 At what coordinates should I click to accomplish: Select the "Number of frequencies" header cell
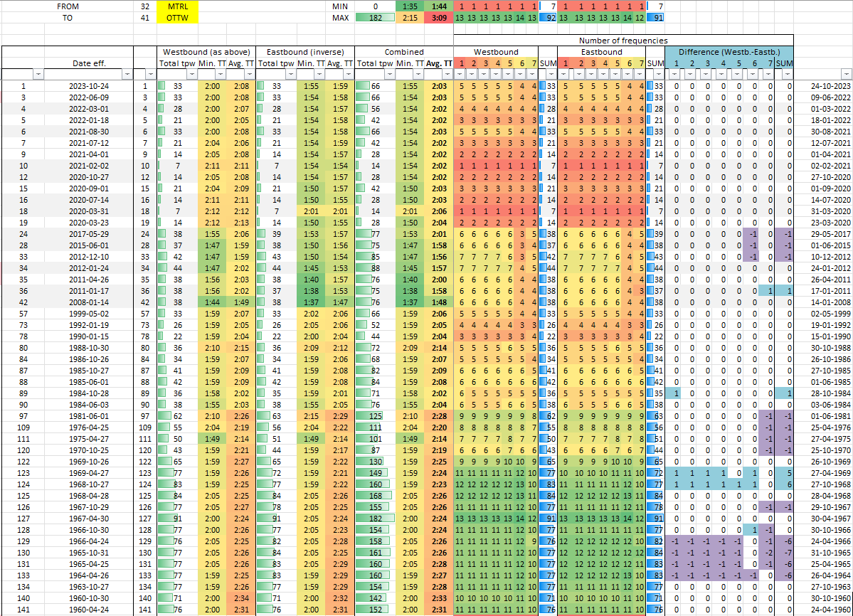622,41
